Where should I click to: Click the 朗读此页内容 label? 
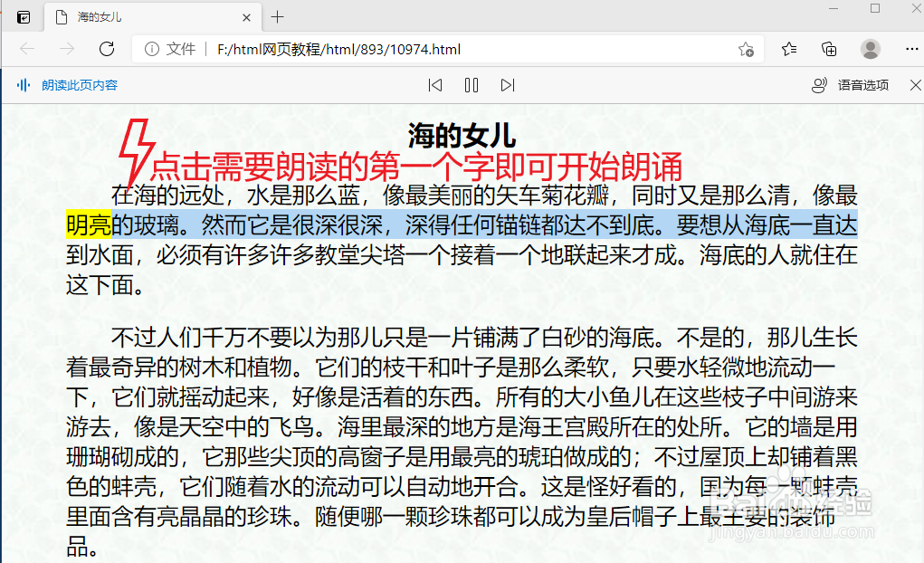[x=80, y=85]
